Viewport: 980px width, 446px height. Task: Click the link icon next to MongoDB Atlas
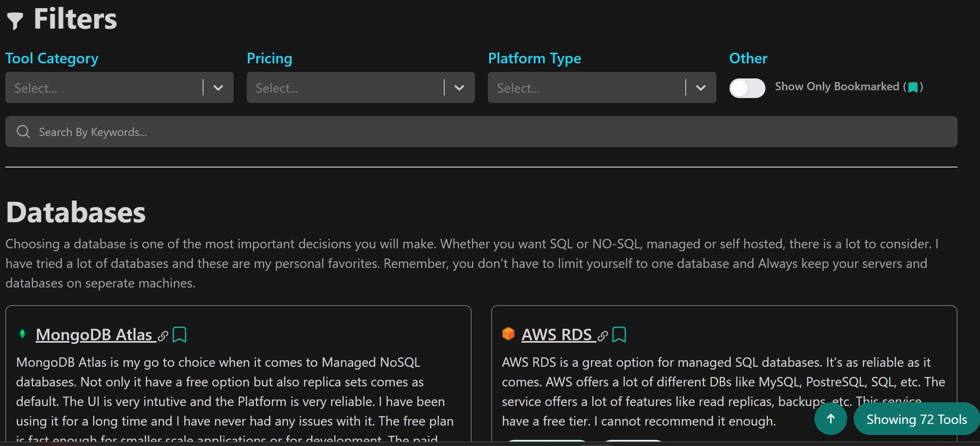coord(163,336)
